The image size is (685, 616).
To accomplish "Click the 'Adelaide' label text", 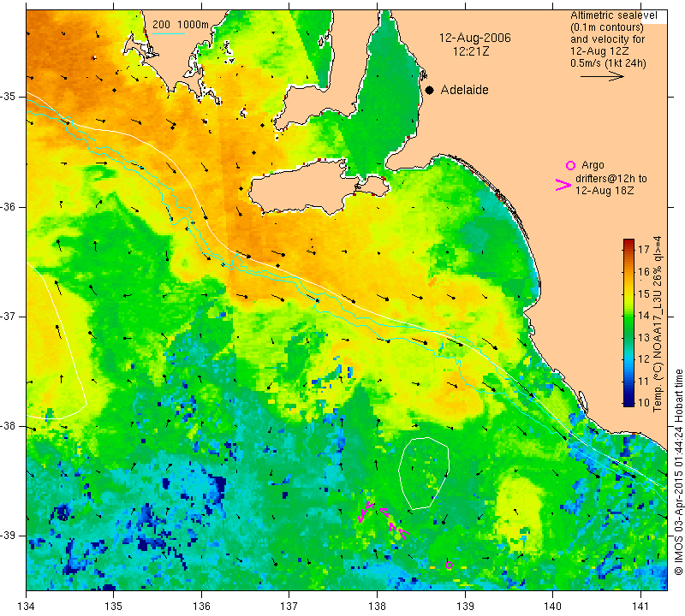I will [464, 90].
